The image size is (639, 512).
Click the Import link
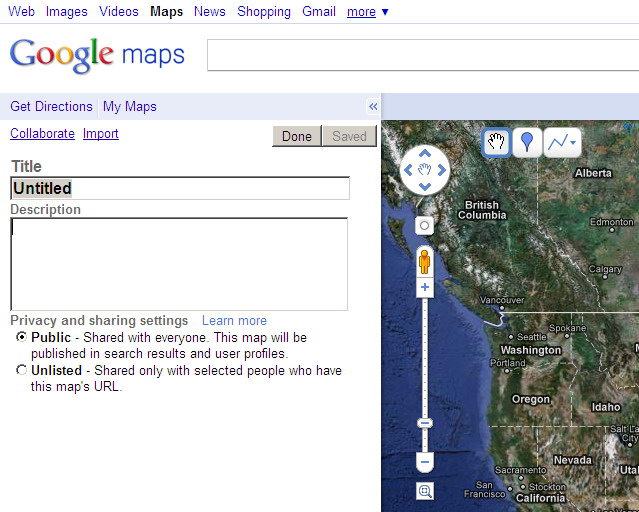[x=101, y=134]
